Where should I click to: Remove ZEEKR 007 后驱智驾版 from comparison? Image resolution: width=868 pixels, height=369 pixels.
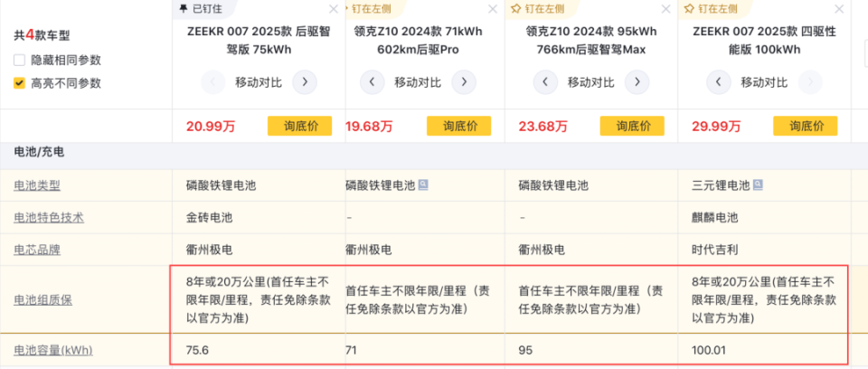pos(334,9)
